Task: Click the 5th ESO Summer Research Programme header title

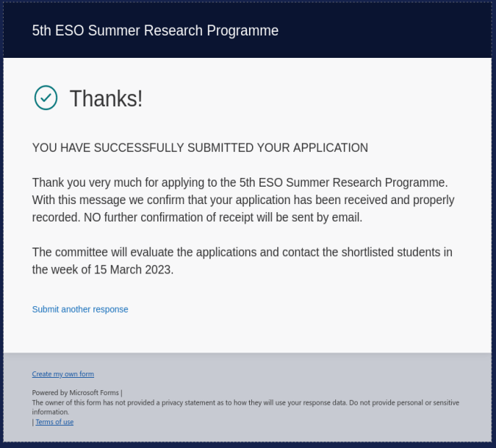Action: pyautogui.click(x=155, y=30)
